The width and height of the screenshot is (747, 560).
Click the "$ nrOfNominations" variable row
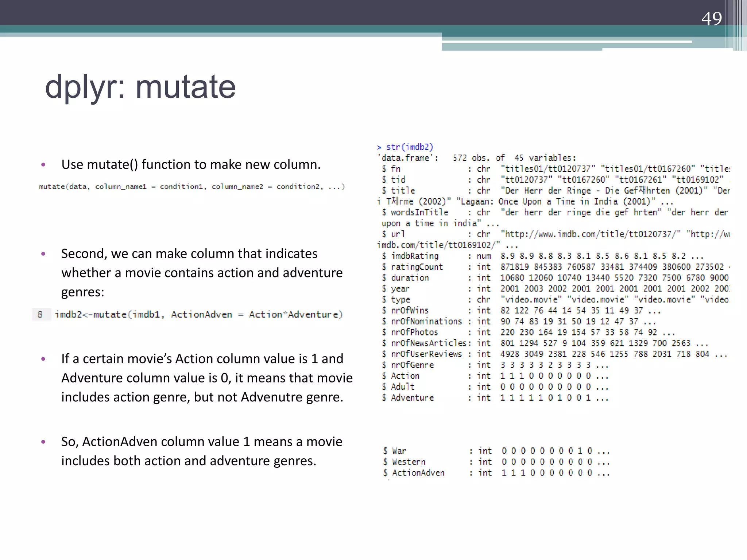click(519, 322)
